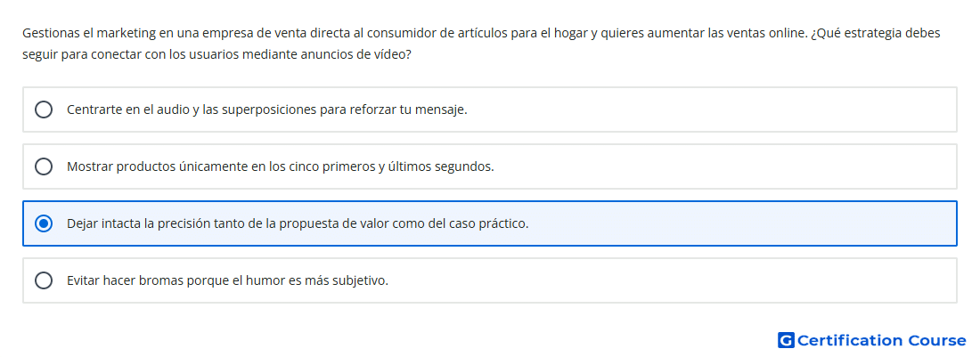980x357 pixels.
Task: Choose the "Mostrar productos únicamente" radio button
Action: [x=43, y=166]
